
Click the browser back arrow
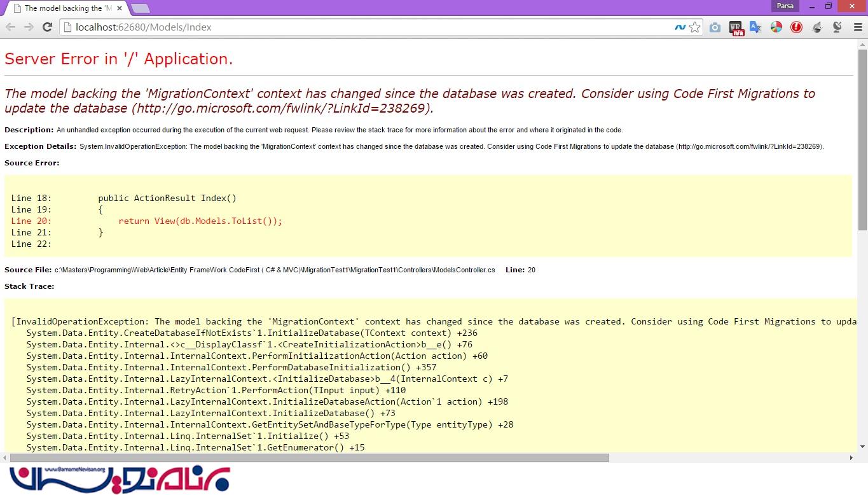[x=10, y=27]
